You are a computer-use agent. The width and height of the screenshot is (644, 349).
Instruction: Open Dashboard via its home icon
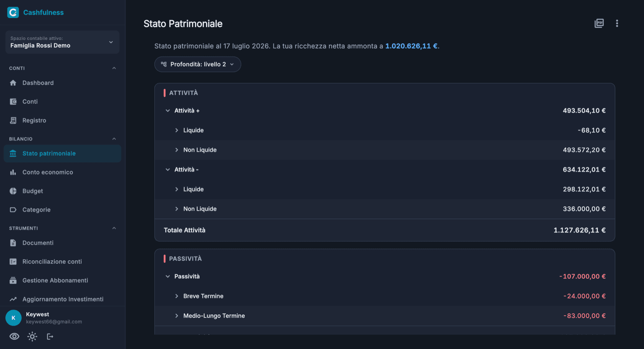[x=13, y=83]
